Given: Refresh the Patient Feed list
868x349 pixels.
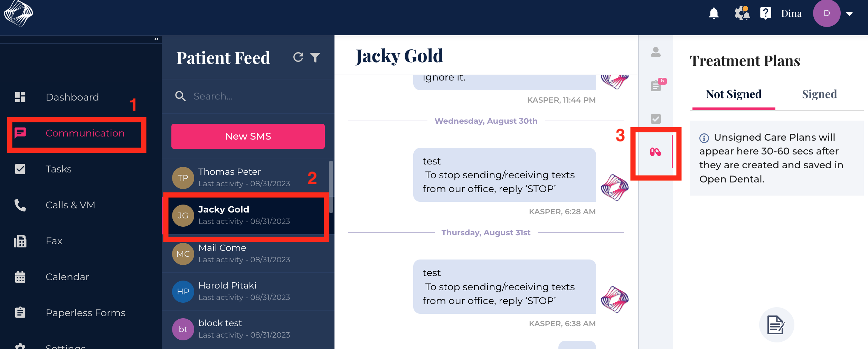Looking at the screenshot, I should (x=298, y=57).
